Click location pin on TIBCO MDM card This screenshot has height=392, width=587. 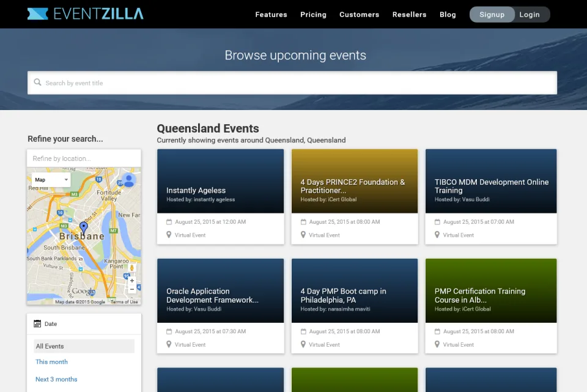[x=437, y=235]
